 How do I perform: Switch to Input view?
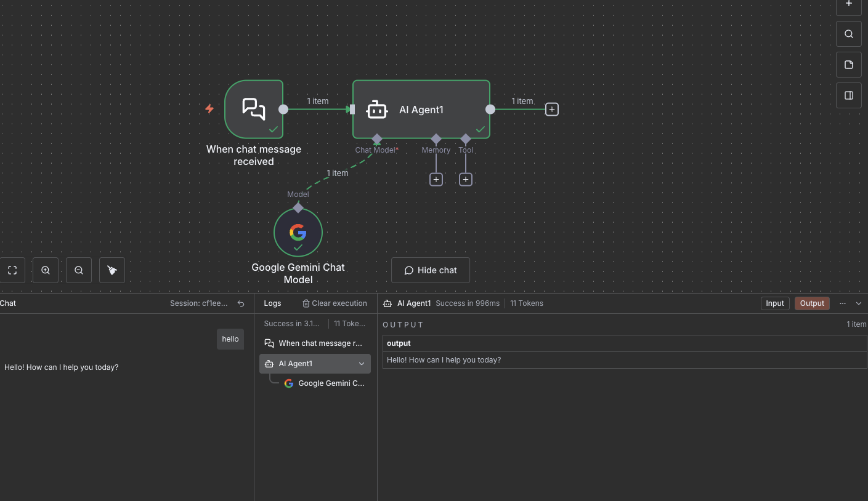click(774, 303)
